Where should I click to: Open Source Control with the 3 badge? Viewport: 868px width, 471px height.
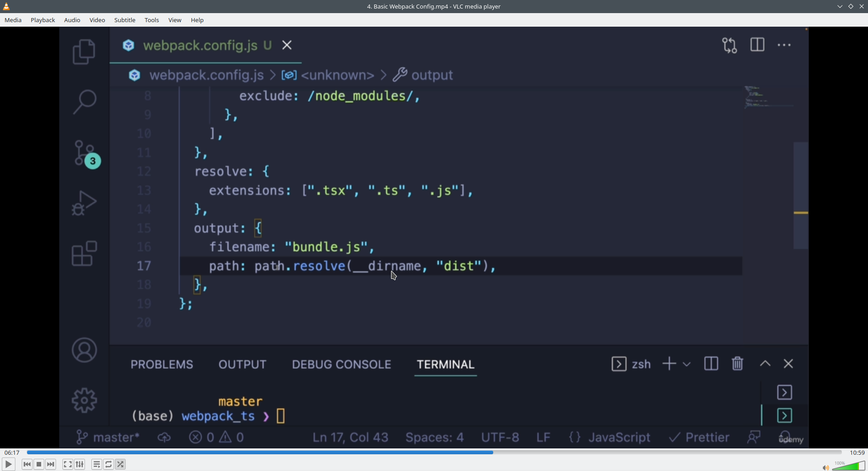87,154
